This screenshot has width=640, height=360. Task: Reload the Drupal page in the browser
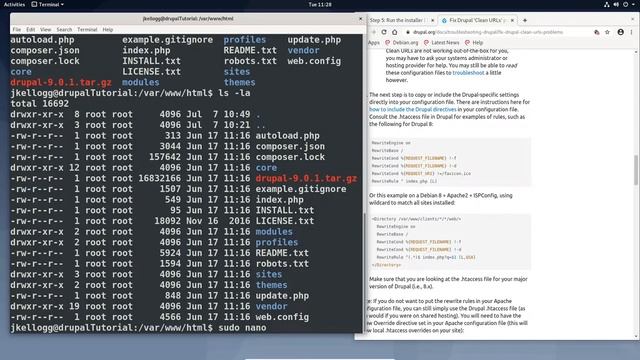pyautogui.click(x=384, y=32)
